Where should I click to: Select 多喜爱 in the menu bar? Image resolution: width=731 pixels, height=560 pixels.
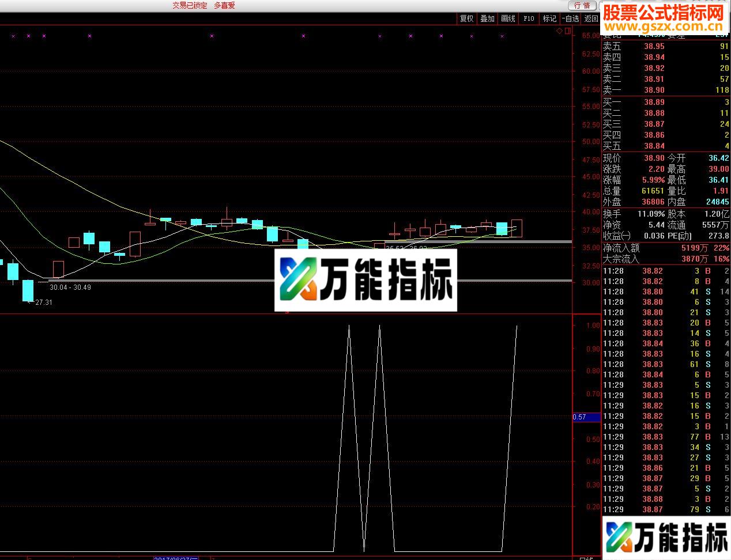(x=224, y=5)
